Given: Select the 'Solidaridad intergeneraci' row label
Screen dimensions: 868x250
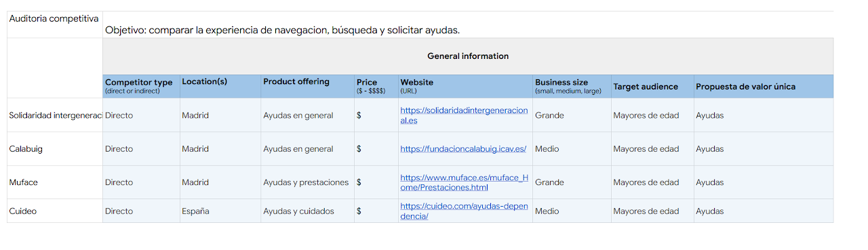Looking at the screenshot, I should (54, 115).
